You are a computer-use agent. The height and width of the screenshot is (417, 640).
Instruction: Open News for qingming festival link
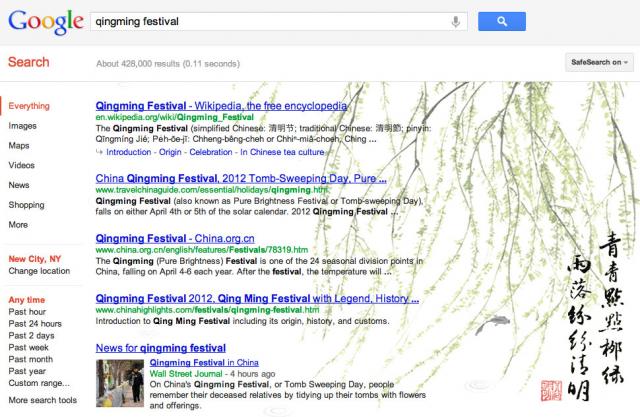161,348
